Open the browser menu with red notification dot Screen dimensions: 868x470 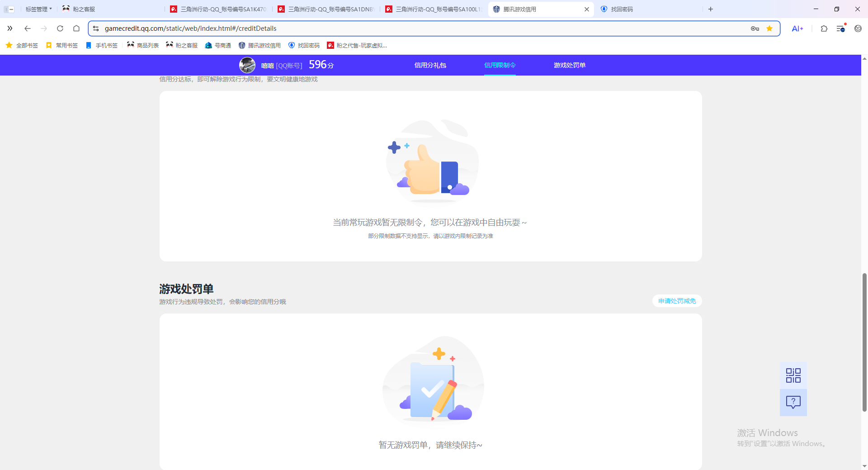pos(841,28)
